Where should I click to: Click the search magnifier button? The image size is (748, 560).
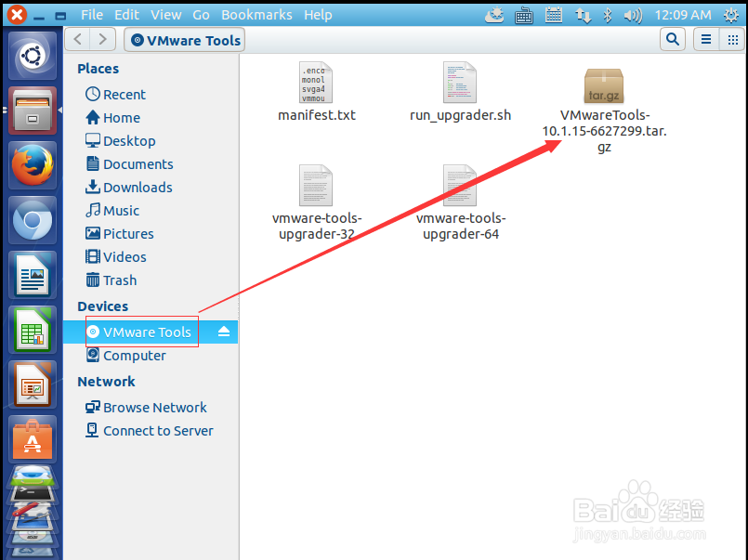(673, 39)
